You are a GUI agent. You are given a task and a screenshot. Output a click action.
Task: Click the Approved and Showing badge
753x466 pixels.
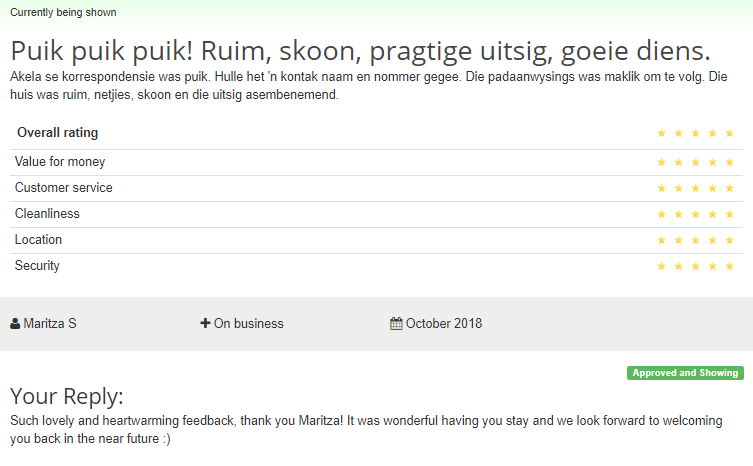click(x=685, y=373)
